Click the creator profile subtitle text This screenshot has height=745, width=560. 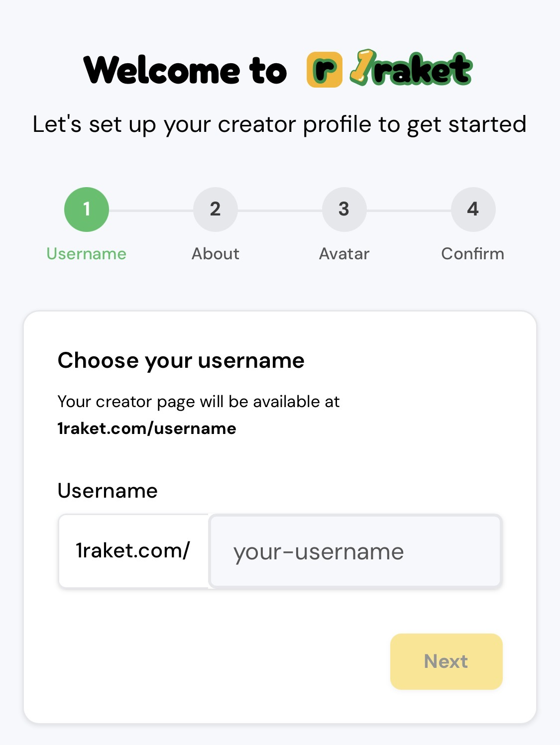pos(280,124)
